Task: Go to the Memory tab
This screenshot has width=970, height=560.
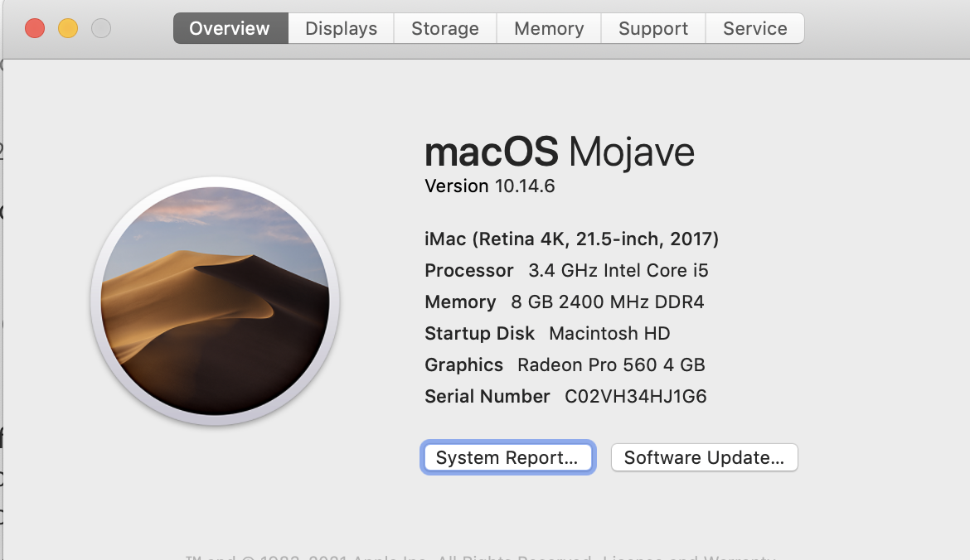Action: 549,29
